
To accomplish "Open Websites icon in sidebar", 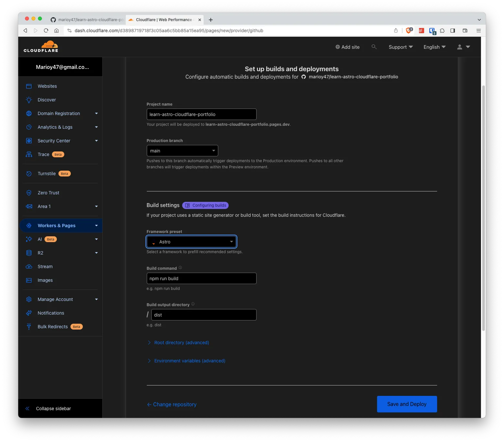I will 29,86.
